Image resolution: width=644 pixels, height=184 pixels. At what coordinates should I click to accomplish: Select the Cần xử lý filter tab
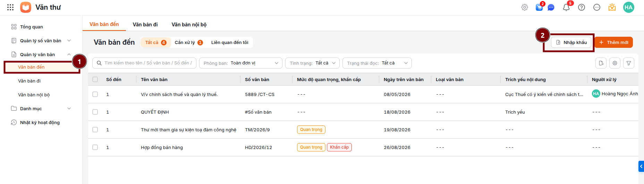188,42
